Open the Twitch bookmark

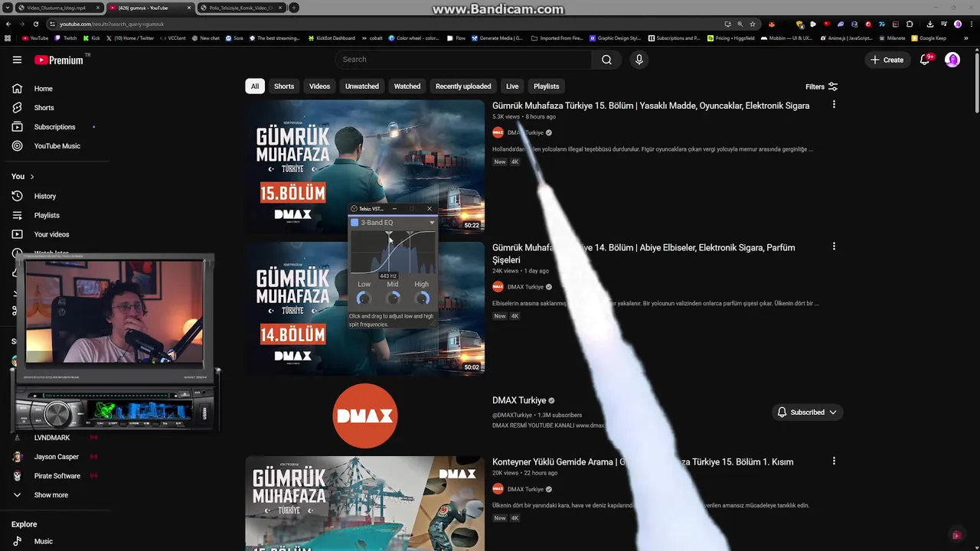(x=65, y=38)
